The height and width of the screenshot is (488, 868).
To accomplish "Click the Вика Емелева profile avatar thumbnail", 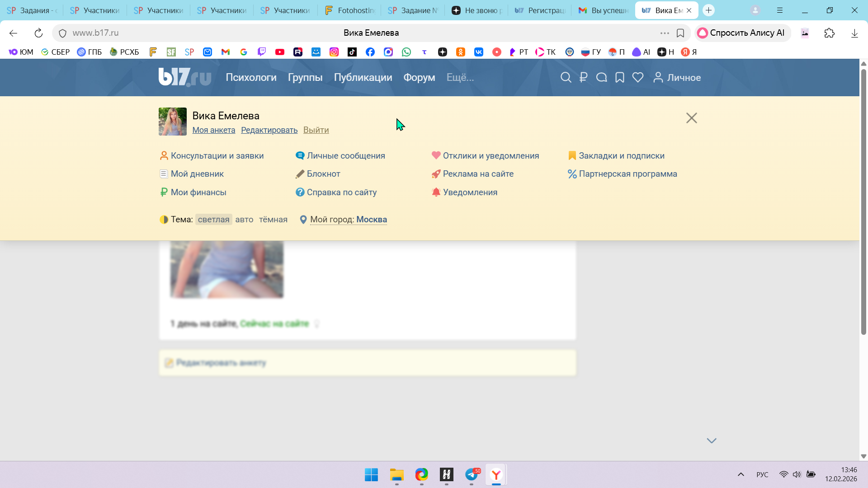I will click(172, 122).
